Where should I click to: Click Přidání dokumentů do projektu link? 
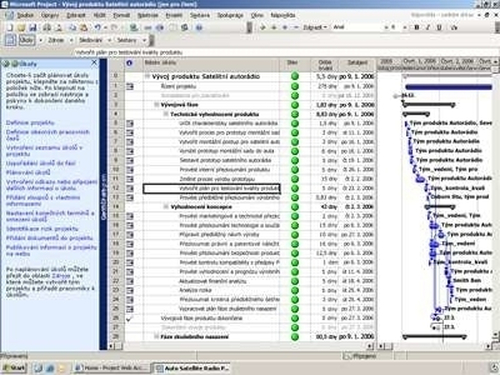[x=49, y=238]
